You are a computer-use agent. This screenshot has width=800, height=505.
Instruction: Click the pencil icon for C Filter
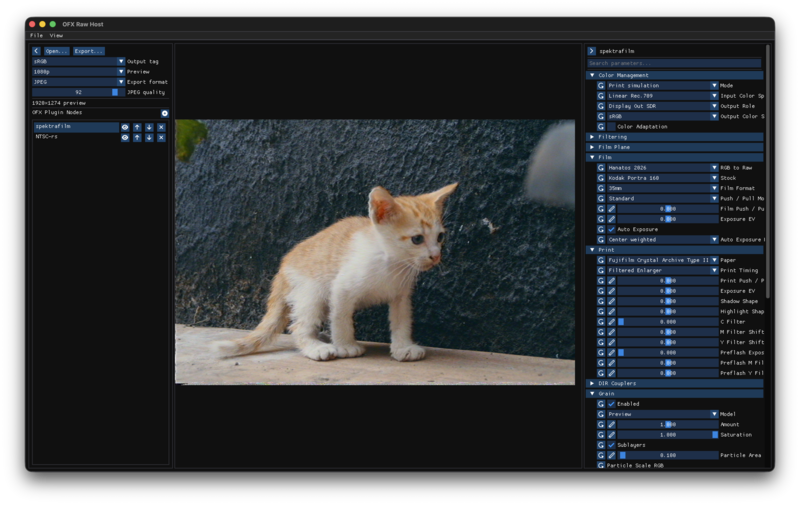(611, 322)
